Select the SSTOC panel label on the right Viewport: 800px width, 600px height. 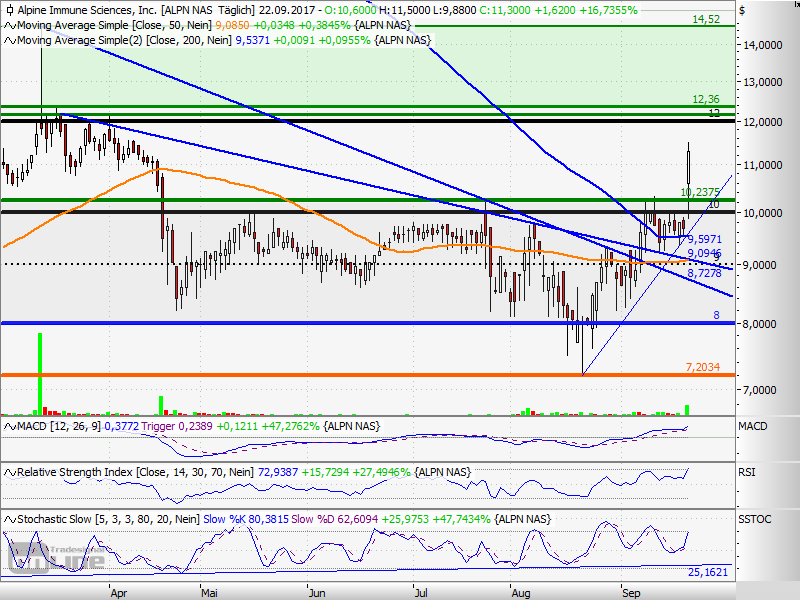753,520
